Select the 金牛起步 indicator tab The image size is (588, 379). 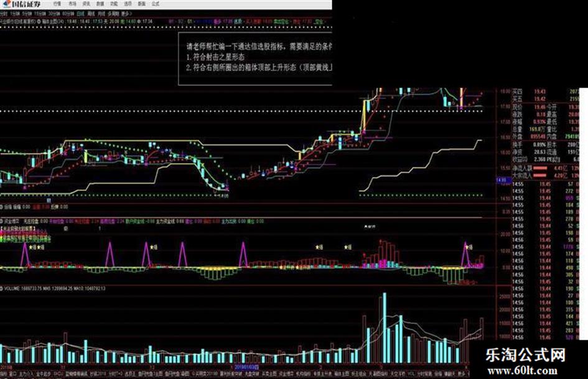44,374
